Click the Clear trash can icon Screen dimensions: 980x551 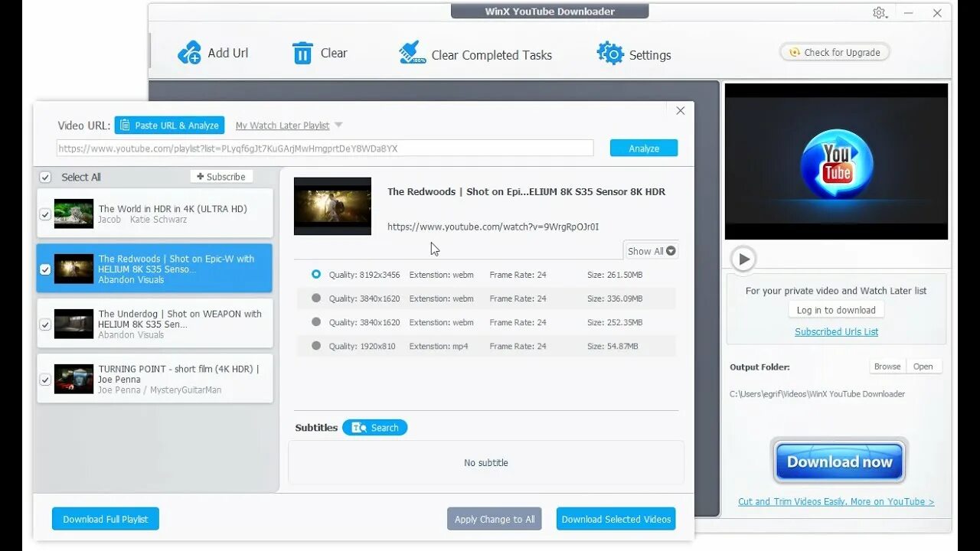(302, 53)
